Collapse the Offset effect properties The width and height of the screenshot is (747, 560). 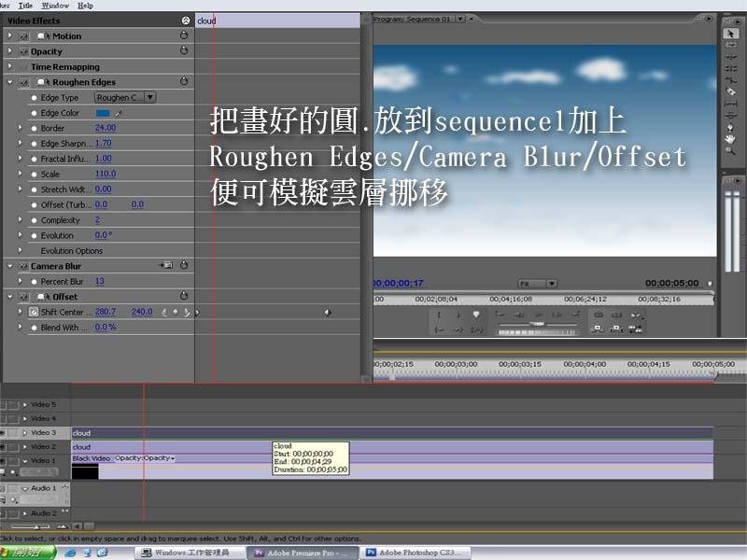click(10, 297)
